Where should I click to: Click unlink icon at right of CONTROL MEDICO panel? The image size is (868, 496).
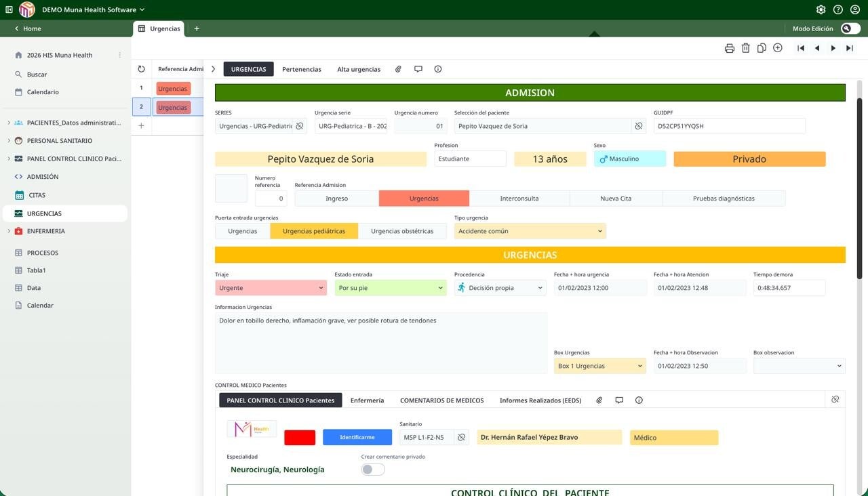click(x=835, y=400)
